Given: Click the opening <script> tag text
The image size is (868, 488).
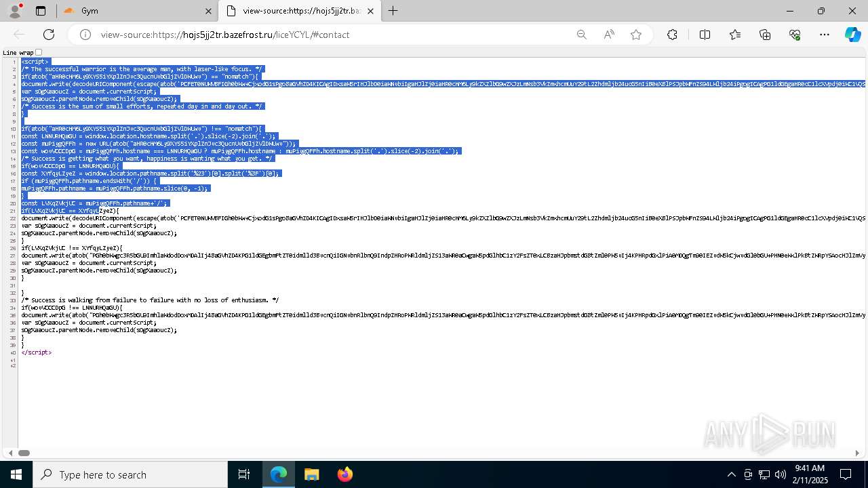Looking at the screenshot, I should click(x=35, y=62).
